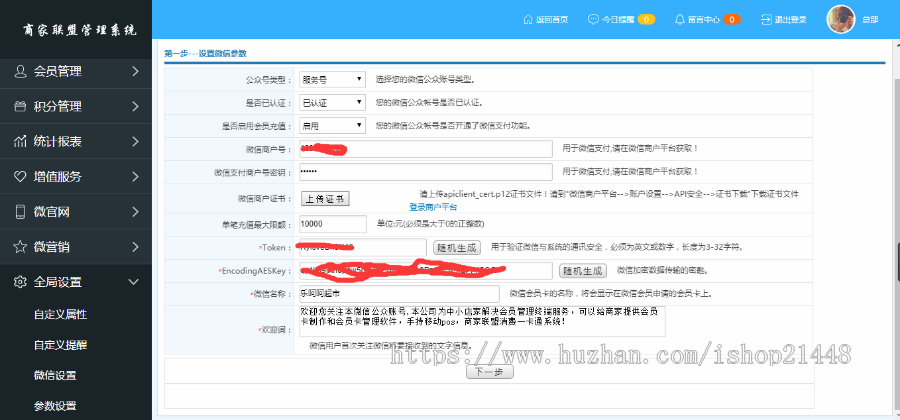Click the 微营销 star icon

point(20,247)
